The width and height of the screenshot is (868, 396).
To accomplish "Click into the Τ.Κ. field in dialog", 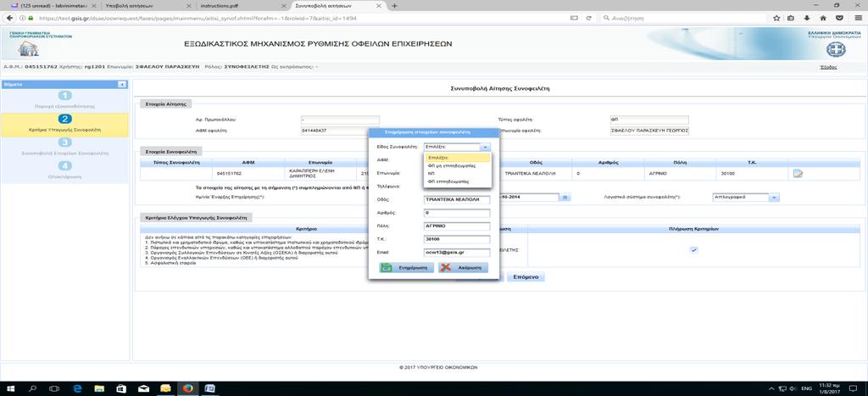I will point(457,239).
